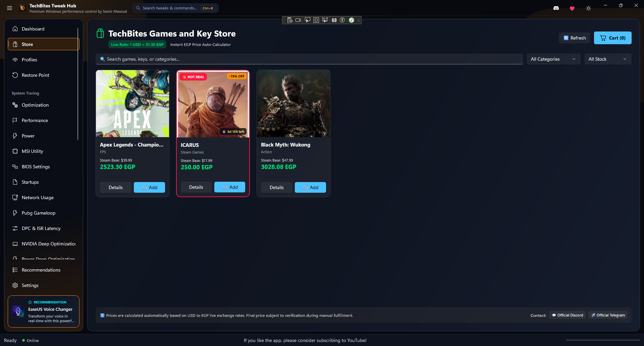Toggle Display Layout Adorners debug icon

[x=316, y=20]
